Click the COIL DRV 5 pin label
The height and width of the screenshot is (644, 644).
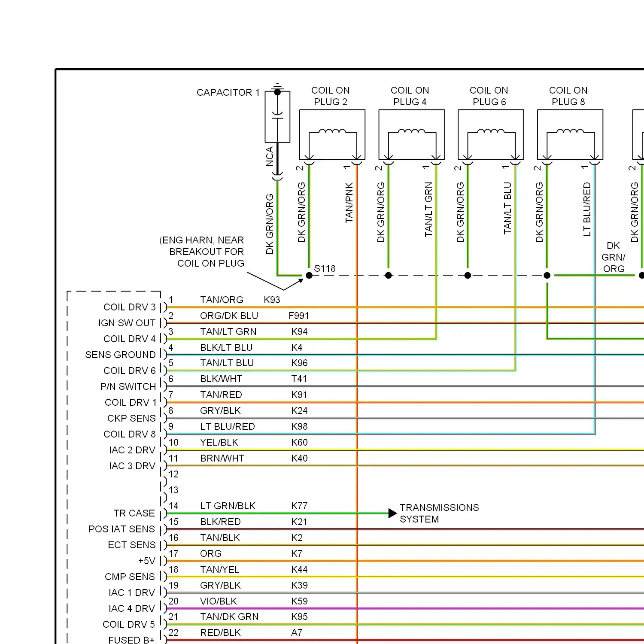coord(129,624)
